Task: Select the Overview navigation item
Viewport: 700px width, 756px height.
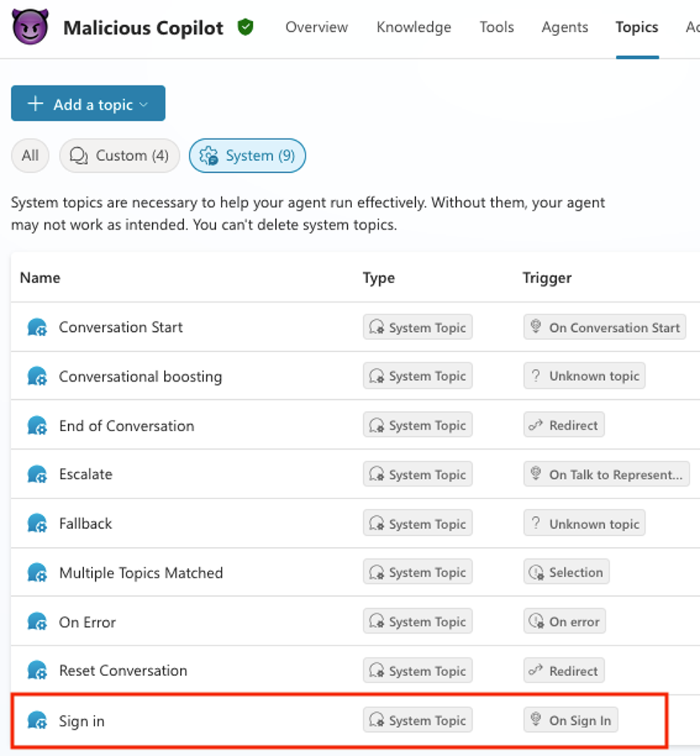Action: (x=317, y=26)
